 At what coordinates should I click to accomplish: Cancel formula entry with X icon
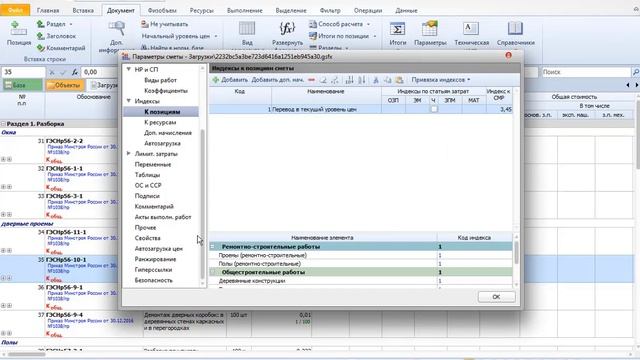click(x=52, y=72)
